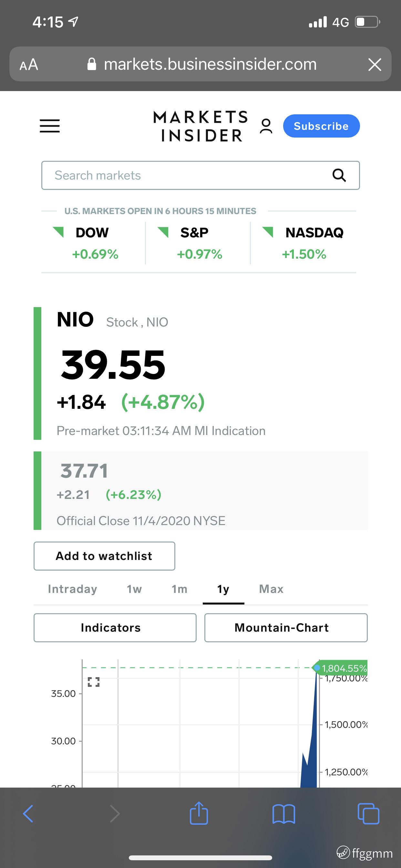Switch chart to 1m range
Image resolution: width=401 pixels, height=868 pixels.
[179, 589]
